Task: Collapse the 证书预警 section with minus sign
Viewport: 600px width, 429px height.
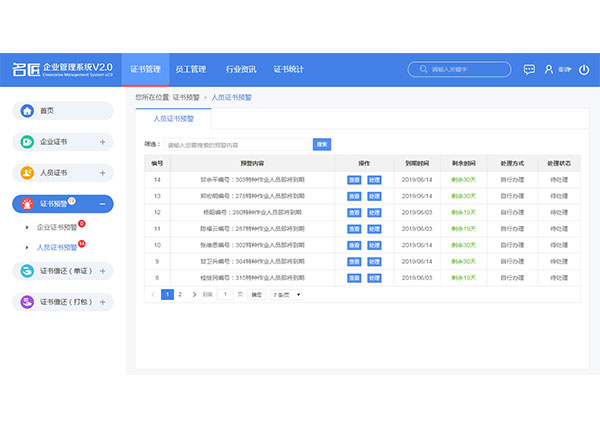Action: point(102,204)
